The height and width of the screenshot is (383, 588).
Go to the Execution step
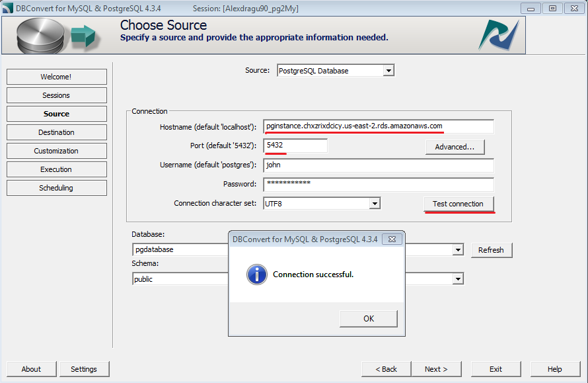coord(57,169)
